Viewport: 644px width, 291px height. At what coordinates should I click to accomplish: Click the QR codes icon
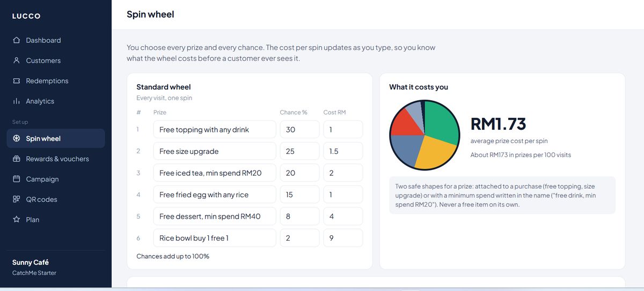point(16,199)
